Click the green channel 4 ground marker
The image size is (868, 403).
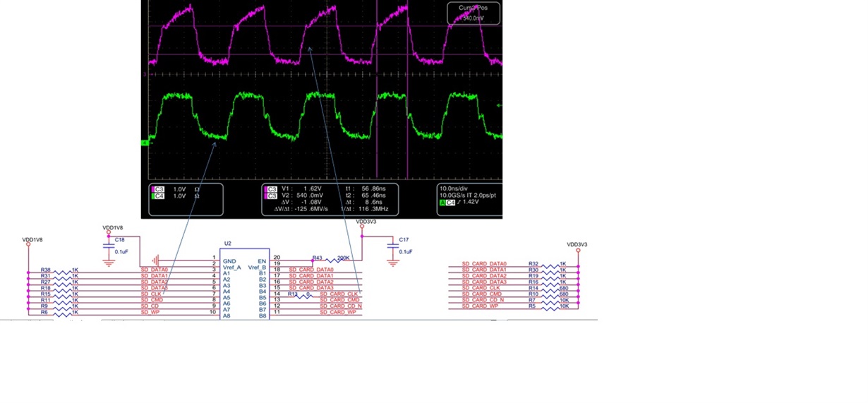pyautogui.click(x=144, y=144)
